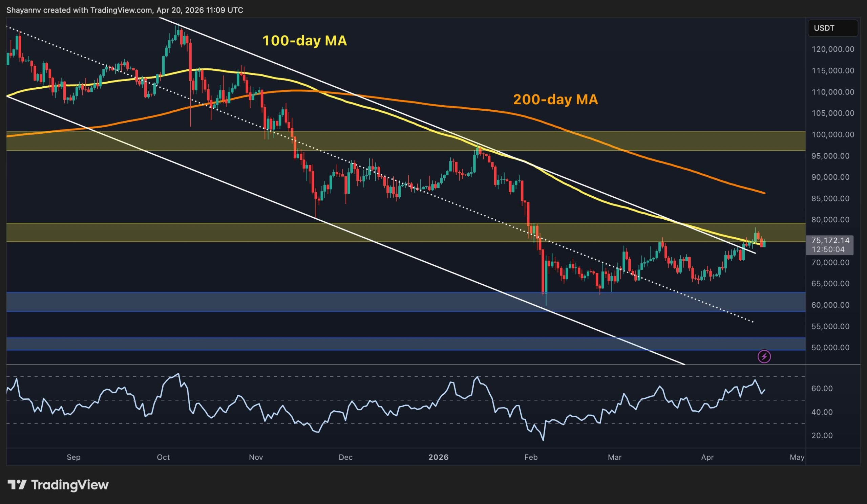
Task: Open the price scale context options
Action: coord(833,206)
